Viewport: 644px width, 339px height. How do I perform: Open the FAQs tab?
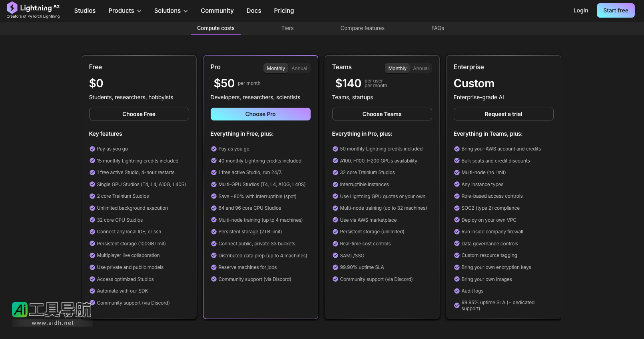click(437, 28)
